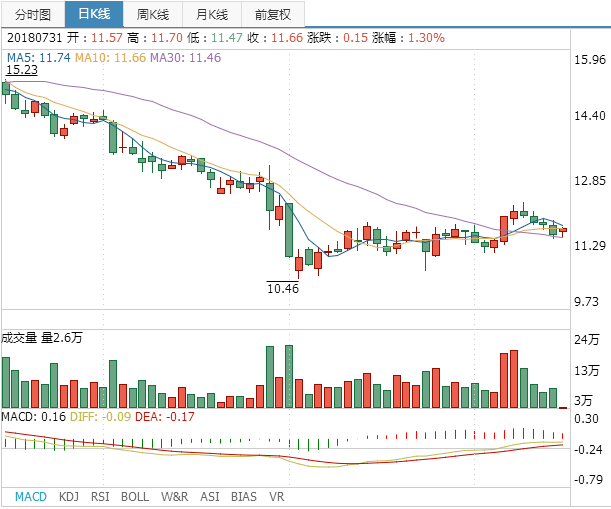The image size is (611, 509).
Task: Switch to the ASI indicator
Action: [210, 497]
